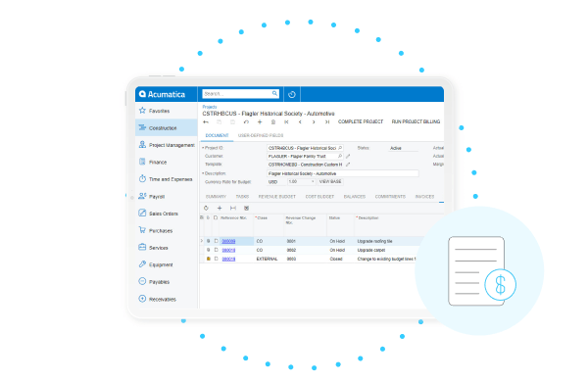Click Run Project Billing button
Viewport: 588px width, 381px height.
[x=416, y=121]
